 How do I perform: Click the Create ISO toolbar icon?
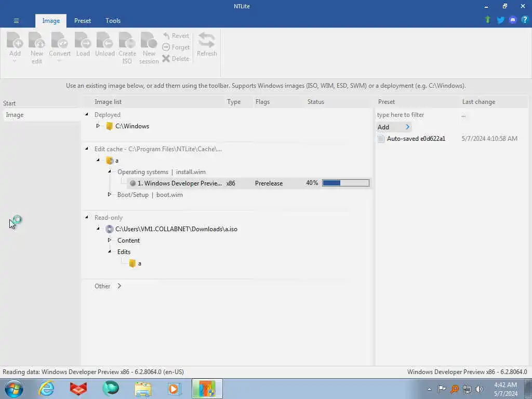[127, 40]
